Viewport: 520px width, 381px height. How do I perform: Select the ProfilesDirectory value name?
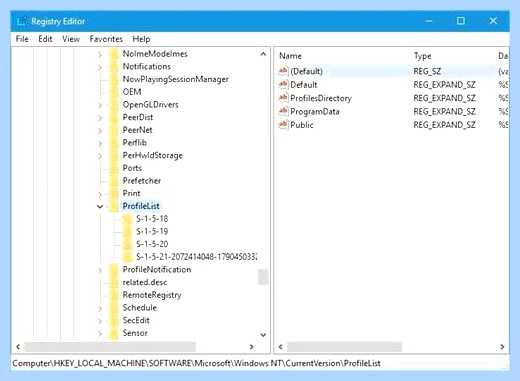[321, 98]
